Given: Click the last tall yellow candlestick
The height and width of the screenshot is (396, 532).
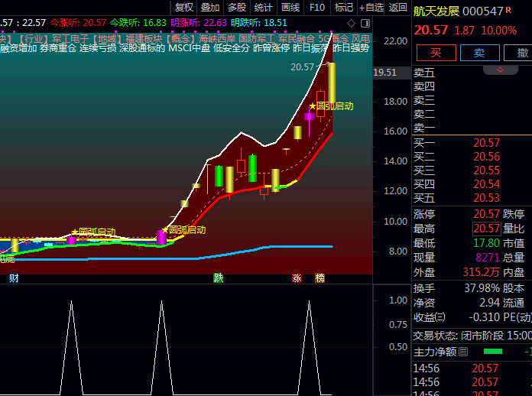Looking at the screenshot, I should pos(332,83).
